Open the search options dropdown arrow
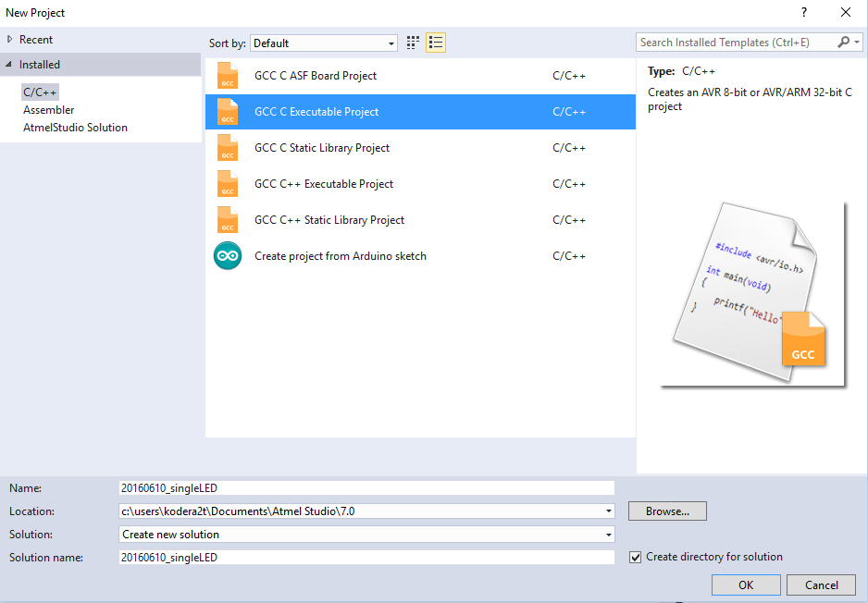 (x=856, y=42)
